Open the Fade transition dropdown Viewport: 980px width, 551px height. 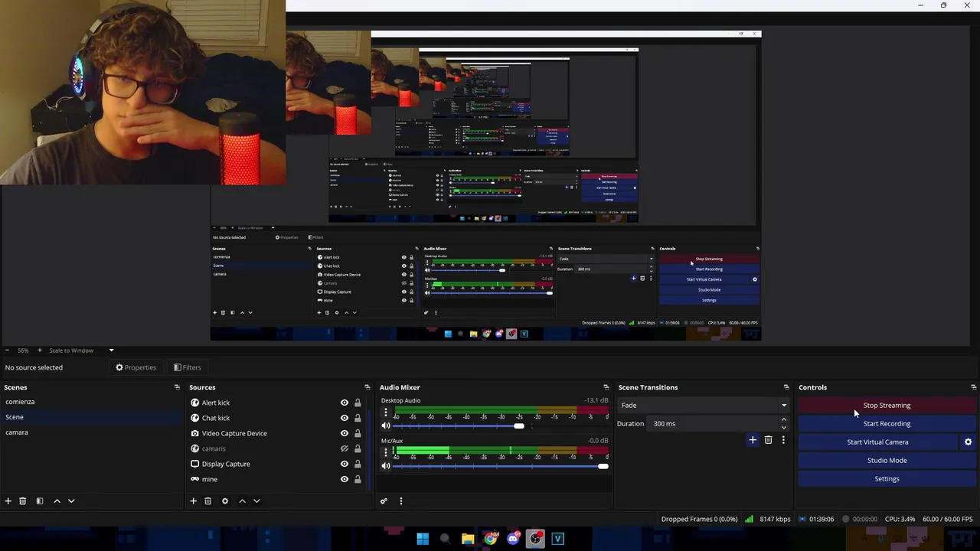click(x=703, y=406)
